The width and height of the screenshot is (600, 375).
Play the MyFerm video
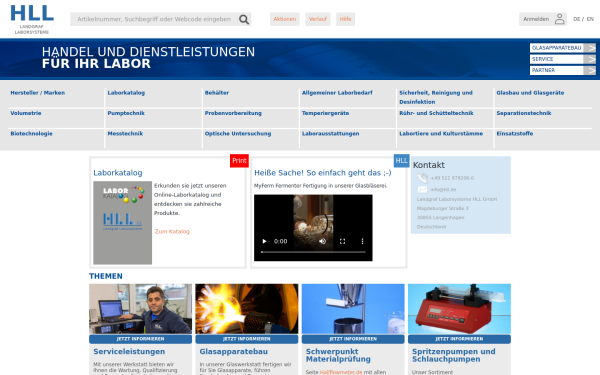point(264,241)
